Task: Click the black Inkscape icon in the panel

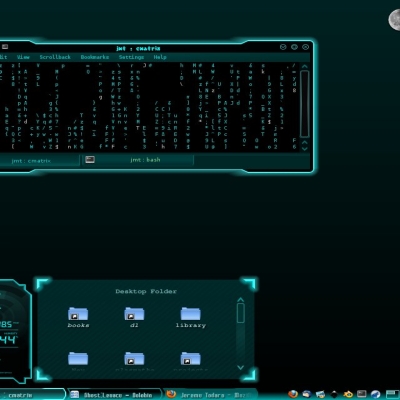Action: click(334, 395)
